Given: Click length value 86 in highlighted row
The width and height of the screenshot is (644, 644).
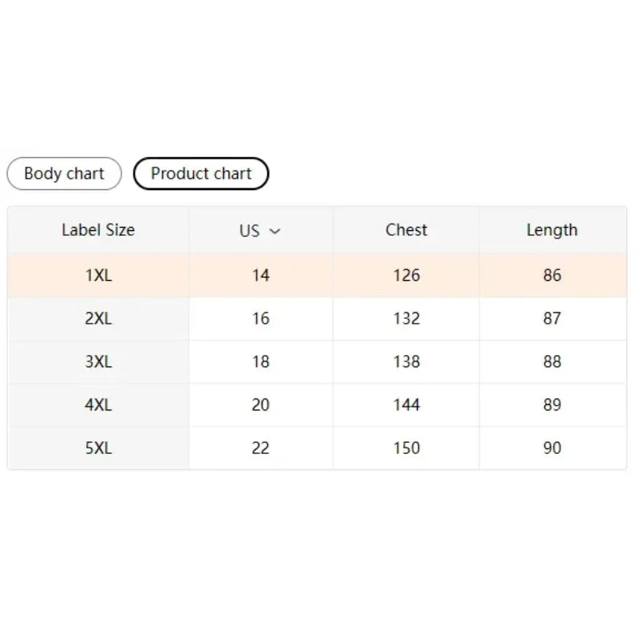Looking at the screenshot, I should [553, 275].
